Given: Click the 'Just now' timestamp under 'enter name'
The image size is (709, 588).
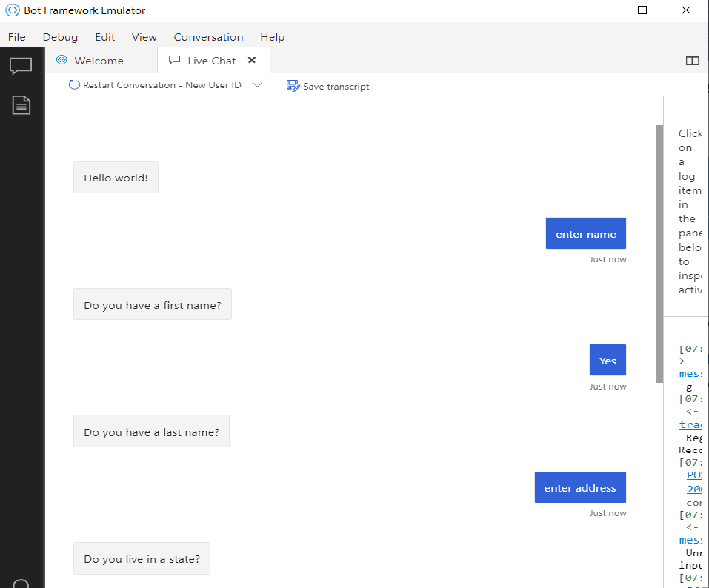Looking at the screenshot, I should (608, 259).
